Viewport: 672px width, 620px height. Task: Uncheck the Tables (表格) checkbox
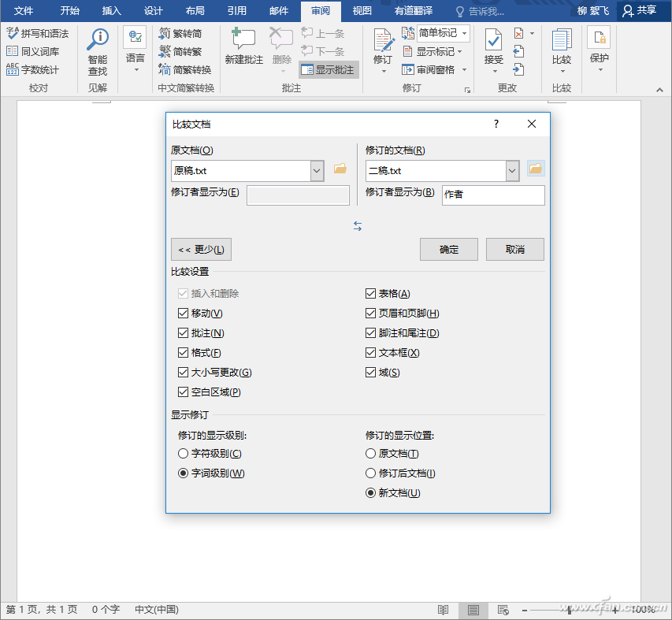pyautogui.click(x=371, y=294)
